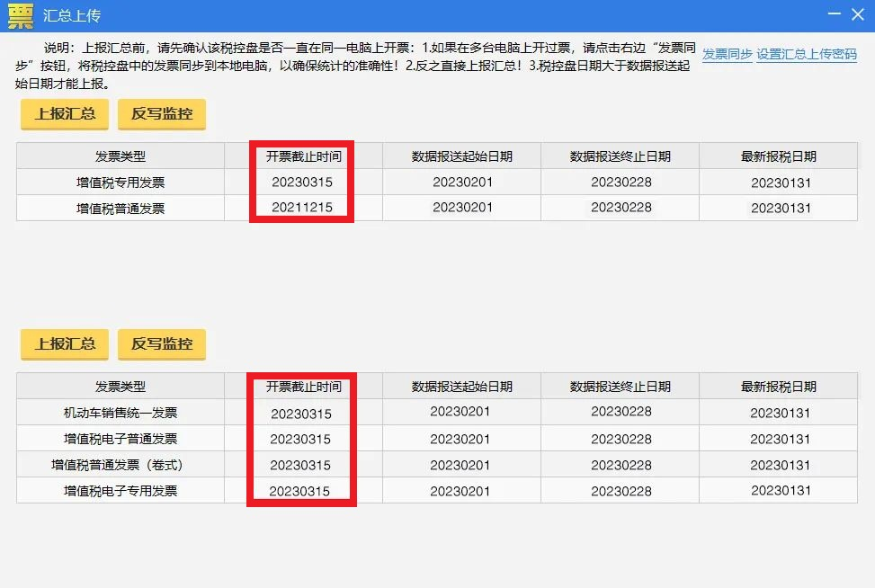
Task: Click 20230201 in the 20211215 row
Action: [x=462, y=207]
